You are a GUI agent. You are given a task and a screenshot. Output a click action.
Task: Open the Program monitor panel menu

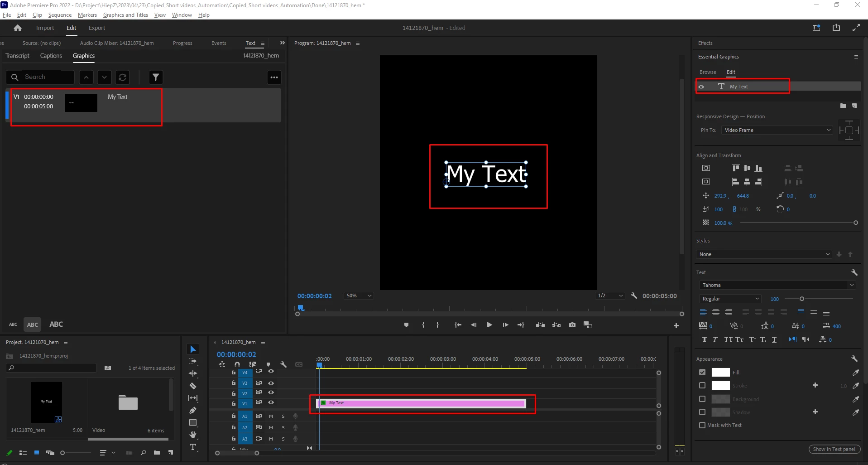click(358, 43)
